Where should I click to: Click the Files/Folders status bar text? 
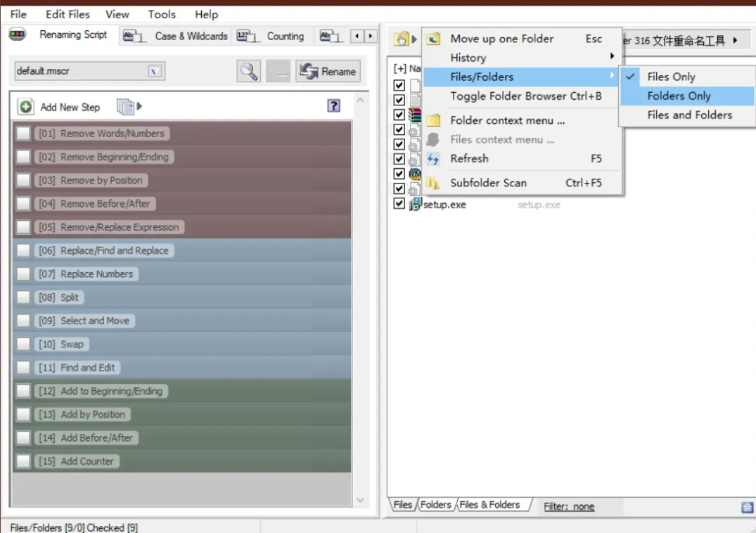74,527
